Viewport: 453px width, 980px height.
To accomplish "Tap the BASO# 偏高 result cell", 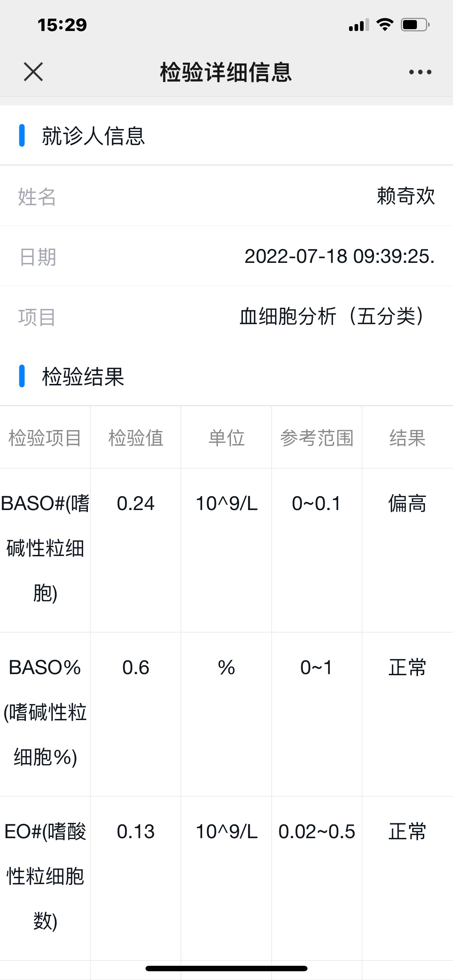I will pyautogui.click(x=407, y=503).
